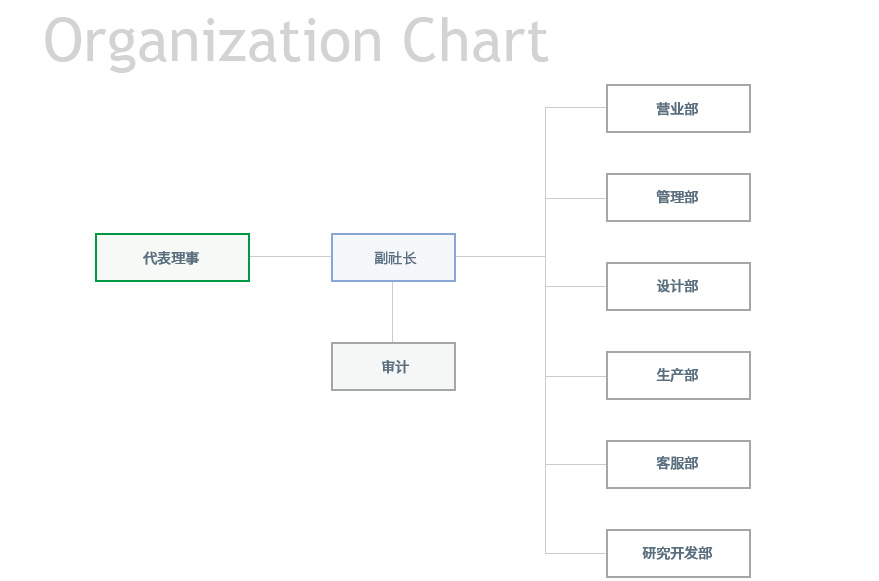Select vertical connector between 副社长 and 审计
879x581 pixels.
(x=392, y=312)
